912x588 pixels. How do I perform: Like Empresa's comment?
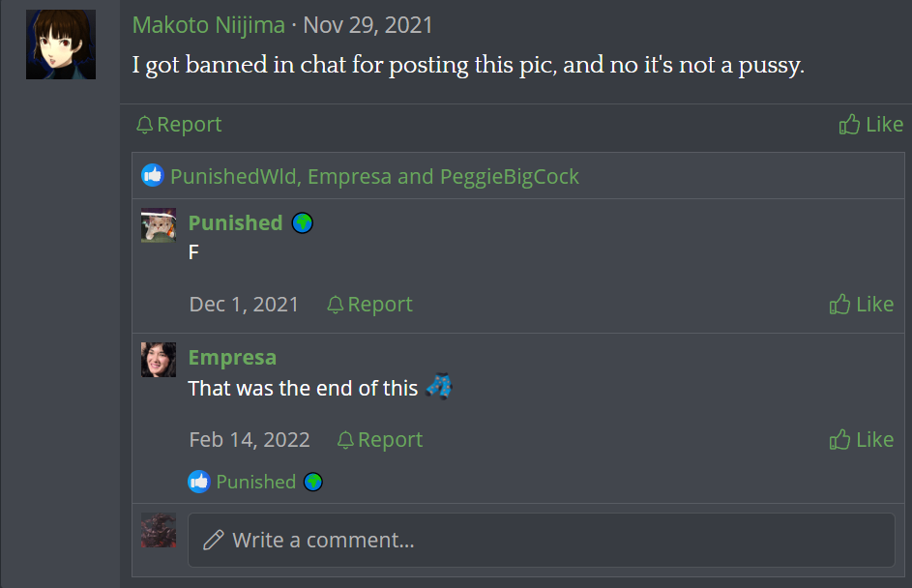(x=862, y=440)
